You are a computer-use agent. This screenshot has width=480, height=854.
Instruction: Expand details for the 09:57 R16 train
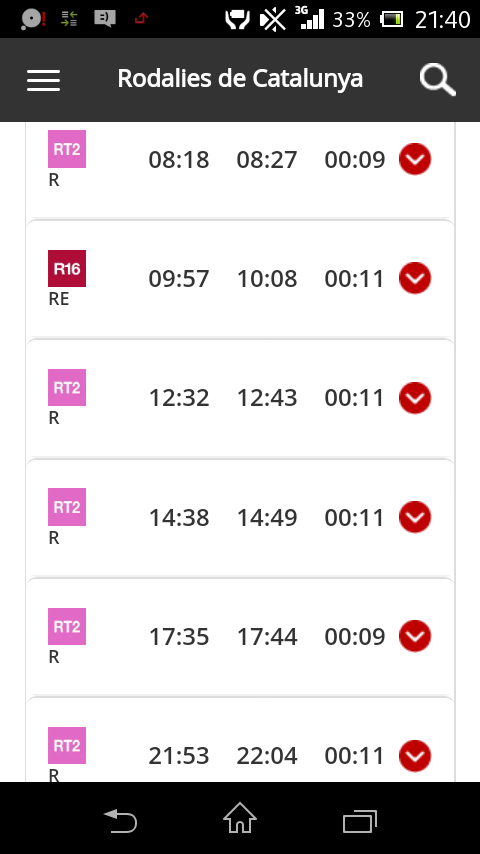pyautogui.click(x=415, y=278)
